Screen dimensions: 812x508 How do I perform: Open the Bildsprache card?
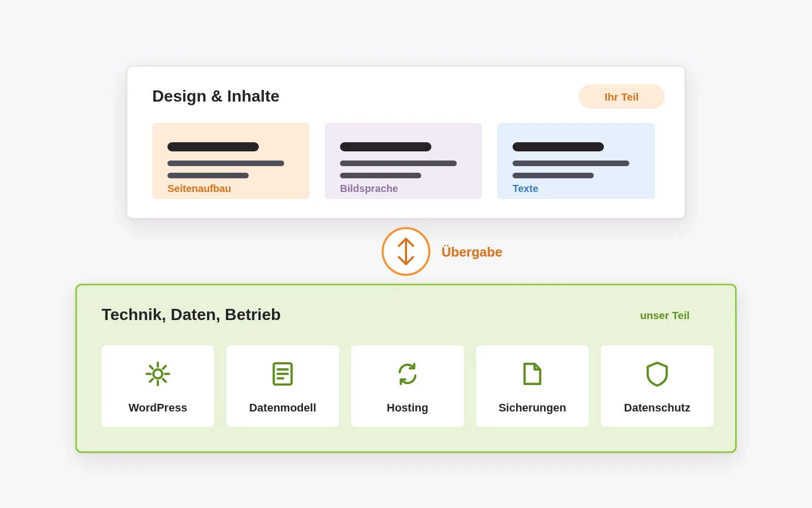point(403,161)
